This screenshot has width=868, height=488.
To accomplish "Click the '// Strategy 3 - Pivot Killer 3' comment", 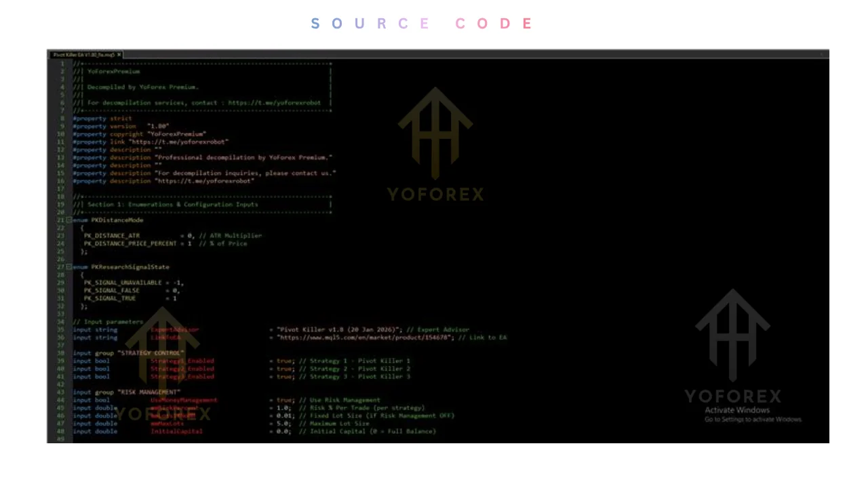I will coord(354,377).
